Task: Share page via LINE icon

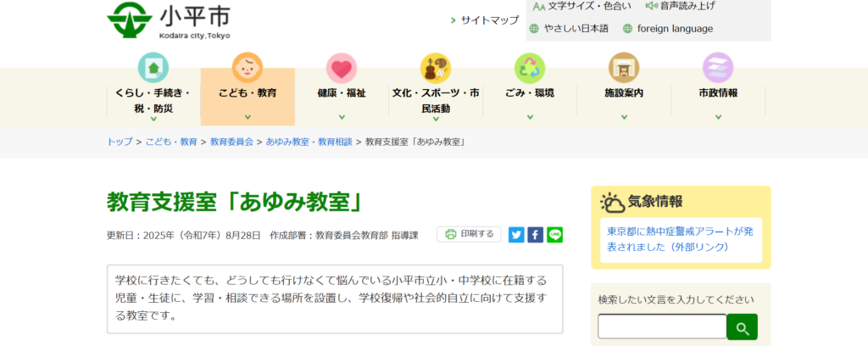Action: 554,235
